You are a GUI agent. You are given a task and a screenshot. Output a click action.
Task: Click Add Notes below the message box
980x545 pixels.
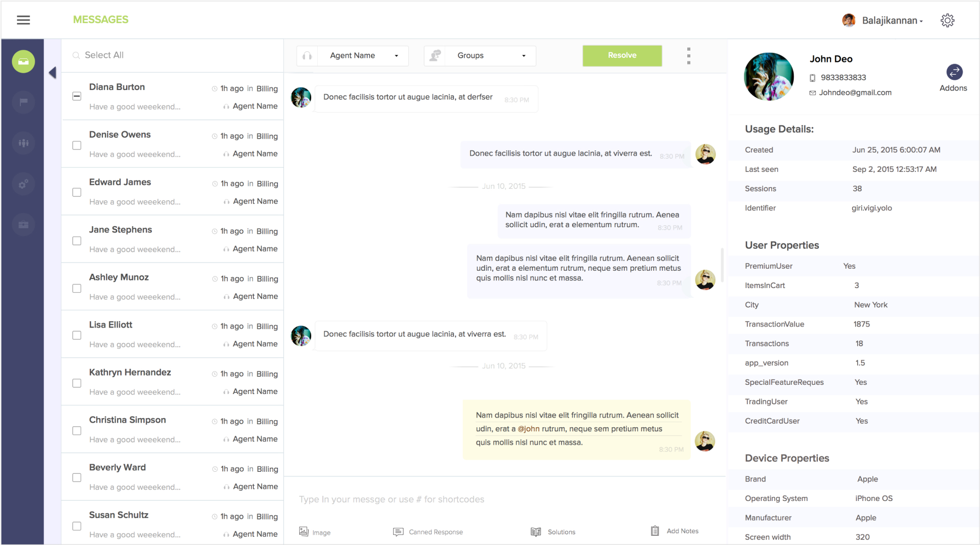tap(674, 531)
